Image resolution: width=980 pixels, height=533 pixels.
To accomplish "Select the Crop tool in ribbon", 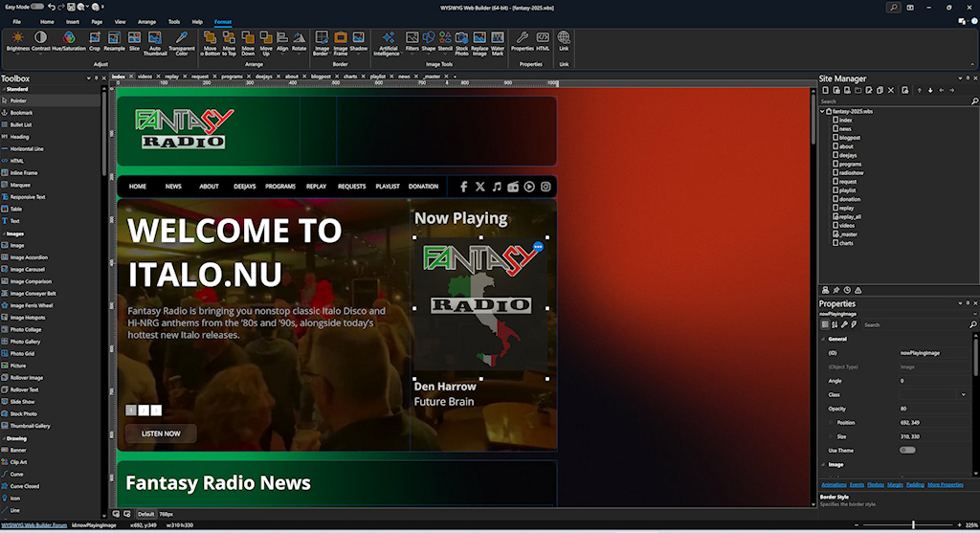I will point(95,41).
